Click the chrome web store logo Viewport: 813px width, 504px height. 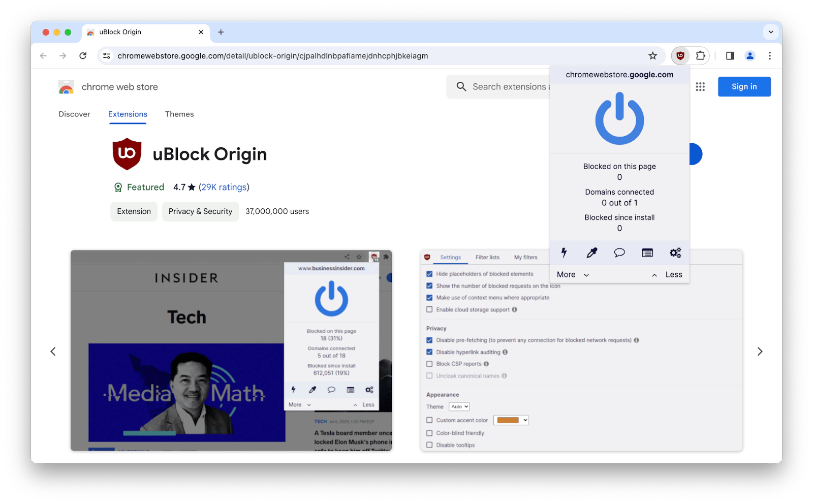click(66, 87)
